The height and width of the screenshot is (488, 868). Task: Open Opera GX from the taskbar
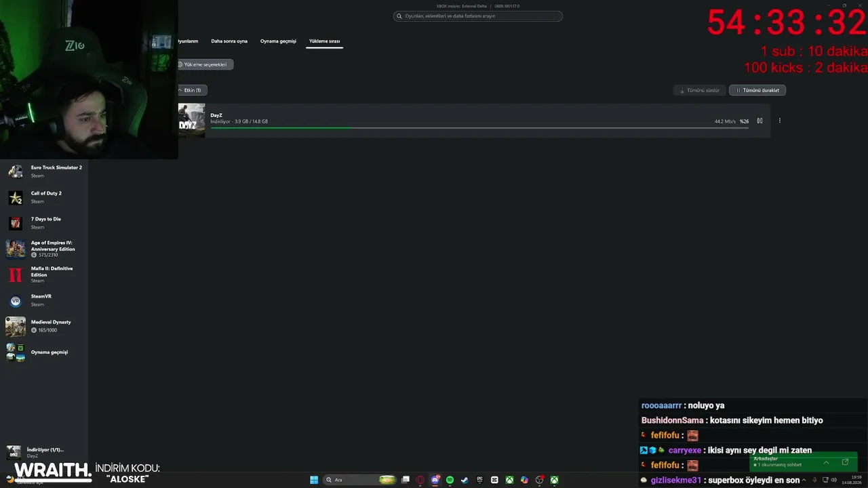(x=420, y=480)
